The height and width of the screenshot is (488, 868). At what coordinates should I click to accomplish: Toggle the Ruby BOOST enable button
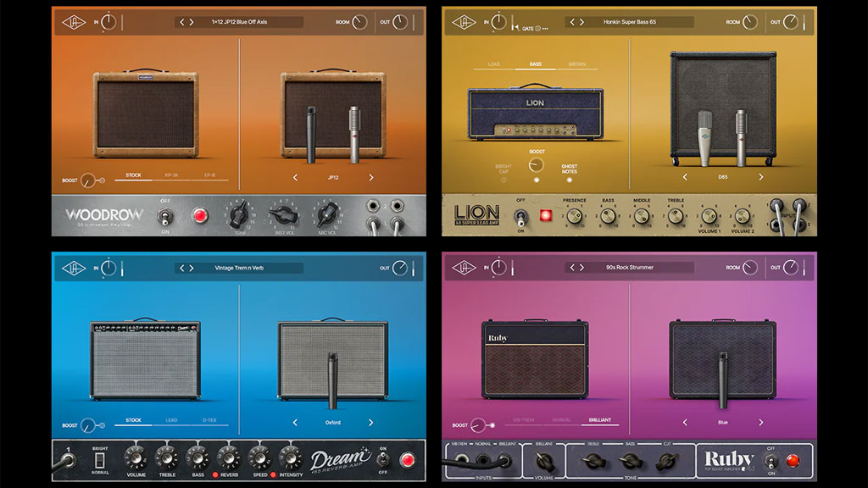tap(492, 425)
